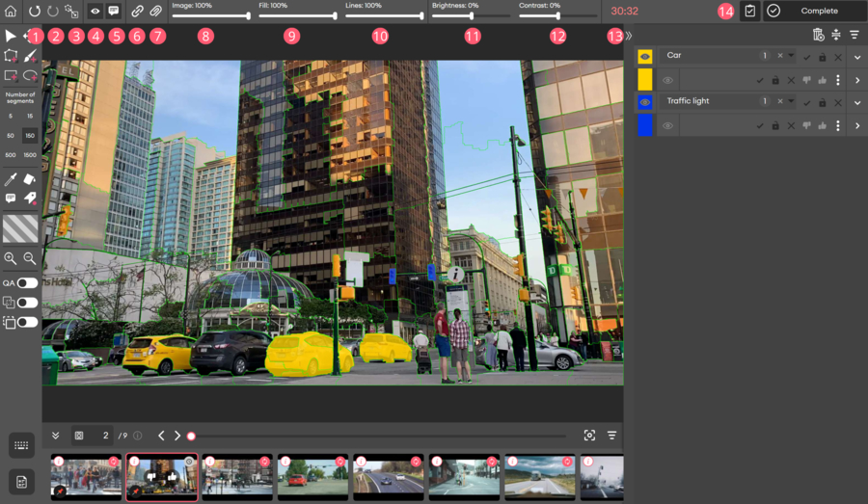
Task: Click the fit-to-screen focus icon above thumbnails
Action: tap(589, 436)
